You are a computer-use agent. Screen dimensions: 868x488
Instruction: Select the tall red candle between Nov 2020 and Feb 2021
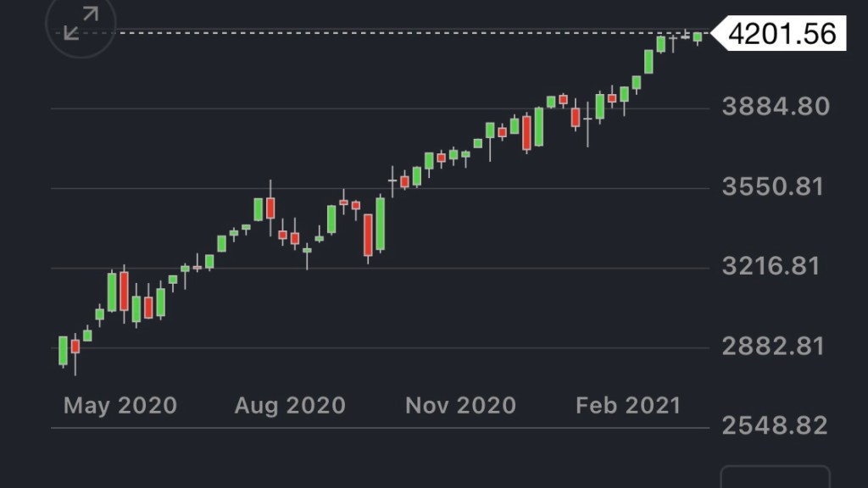(x=527, y=133)
